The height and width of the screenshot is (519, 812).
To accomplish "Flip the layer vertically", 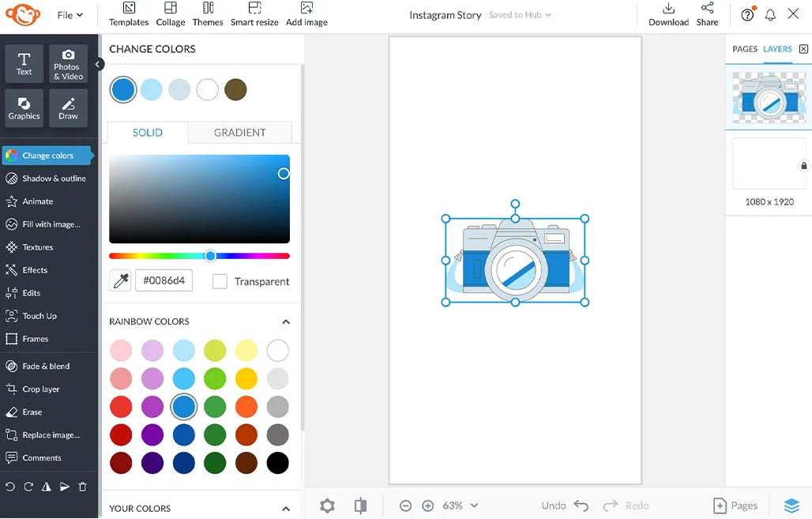I will (x=65, y=487).
